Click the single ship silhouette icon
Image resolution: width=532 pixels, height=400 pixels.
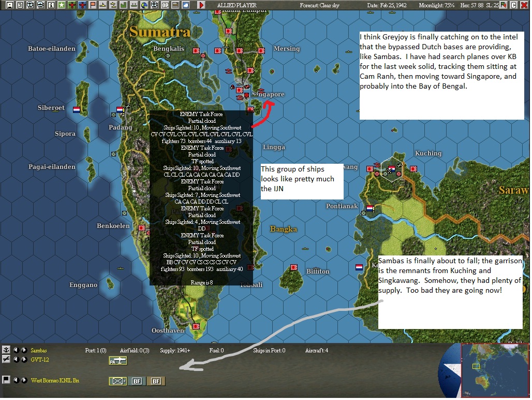pyautogui.click(x=103, y=5)
